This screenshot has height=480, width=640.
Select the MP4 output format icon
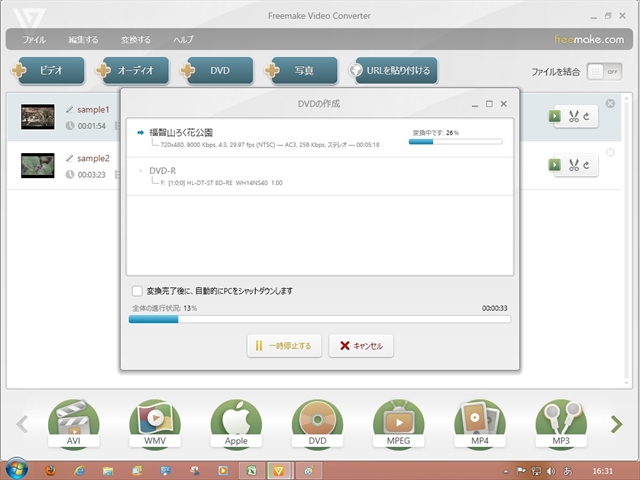(x=479, y=423)
